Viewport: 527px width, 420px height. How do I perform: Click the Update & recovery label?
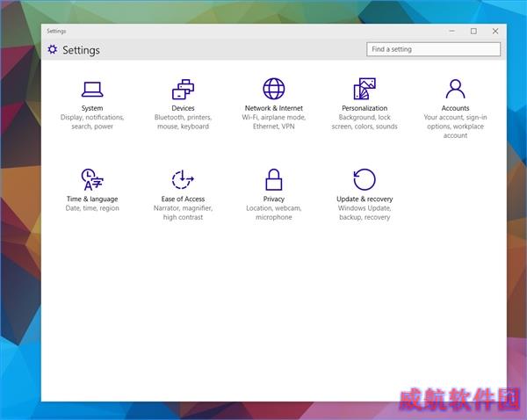(365, 199)
